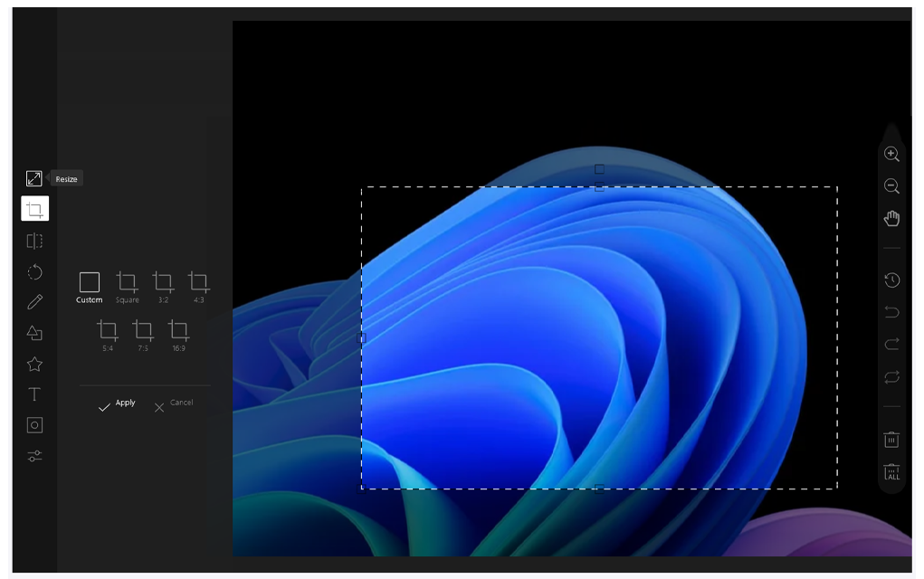The width and height of the screenshot is (924, 579).
Task: Choose the Custom crop preset
Action: tap(89, 287)
